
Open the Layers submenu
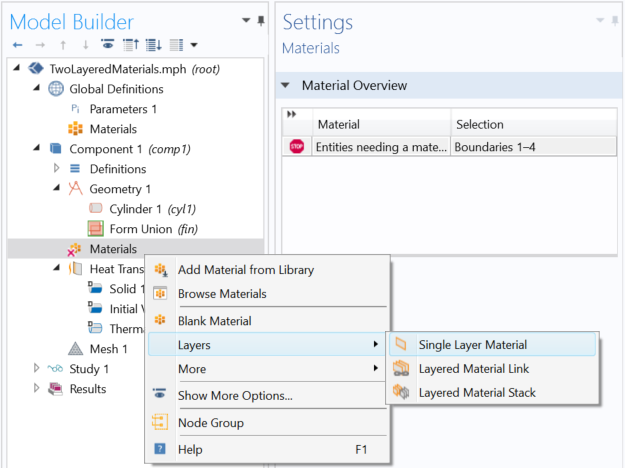pos(267,344)
